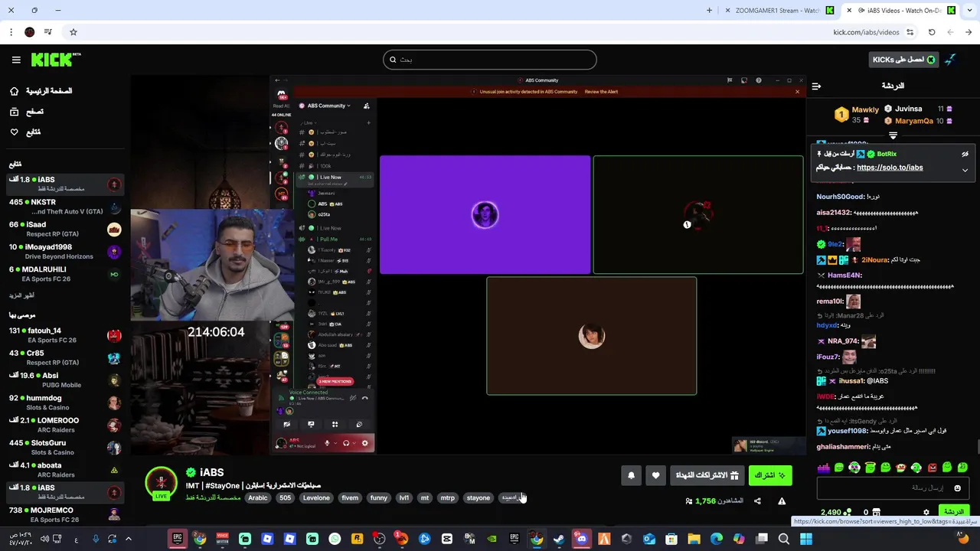980x551 pixels.
Task: Show hidden system tray icons
Action: click(x=129, y=539)
